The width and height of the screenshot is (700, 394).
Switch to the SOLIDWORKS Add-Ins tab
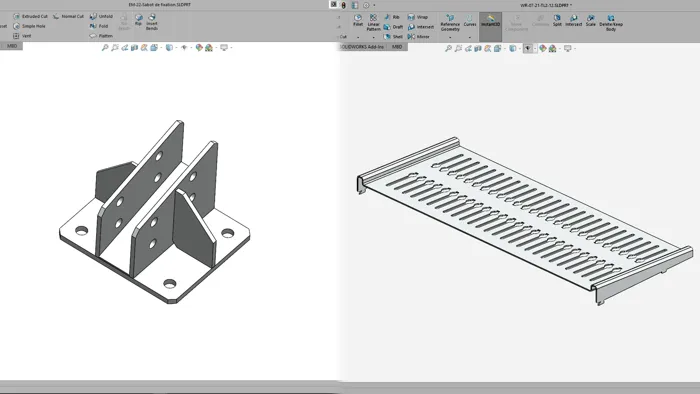pos(362,47)
